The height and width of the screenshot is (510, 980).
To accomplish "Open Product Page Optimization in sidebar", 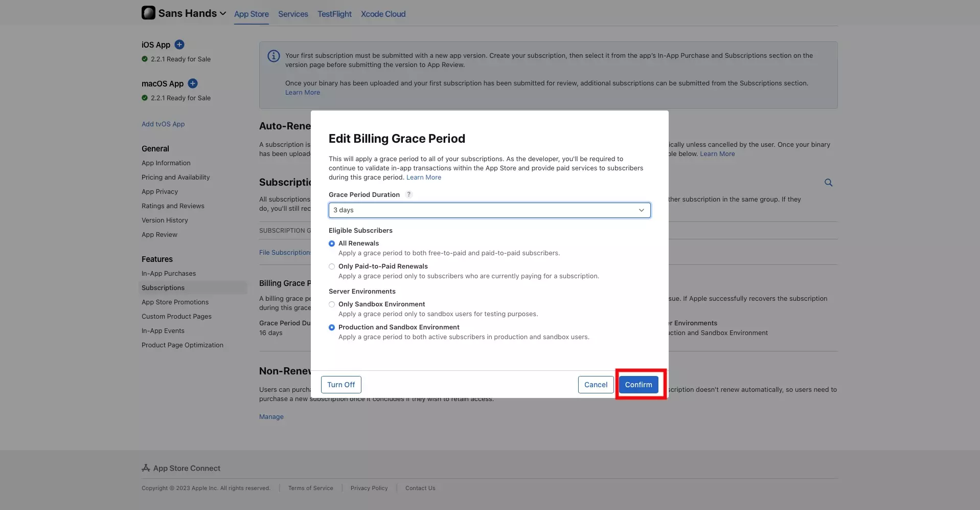I will tap(183, 345).
